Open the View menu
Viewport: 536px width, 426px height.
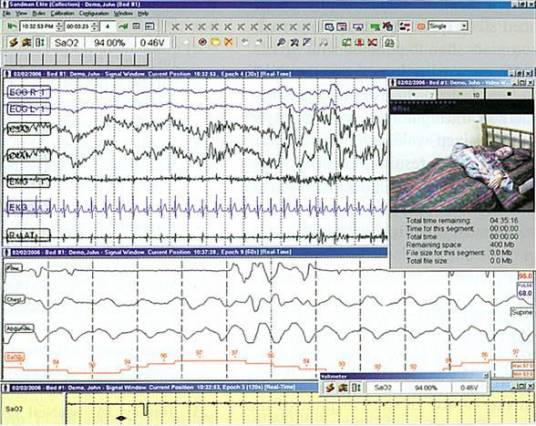[x=22, y=14]
